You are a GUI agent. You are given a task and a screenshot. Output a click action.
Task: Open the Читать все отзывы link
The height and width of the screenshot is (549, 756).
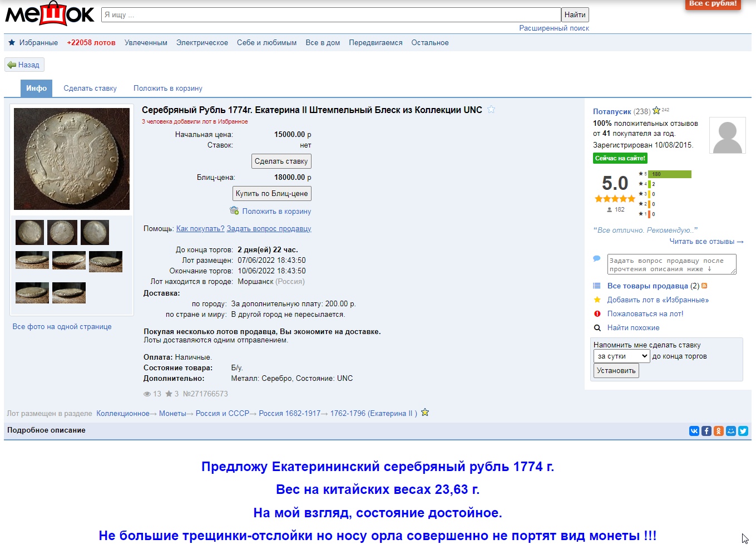click(706, 242)
